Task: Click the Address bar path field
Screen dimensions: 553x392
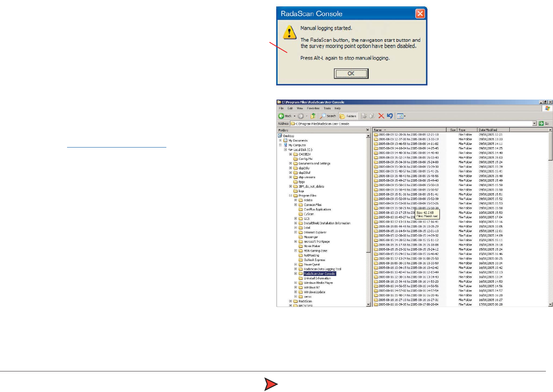Action: (411, 124)
